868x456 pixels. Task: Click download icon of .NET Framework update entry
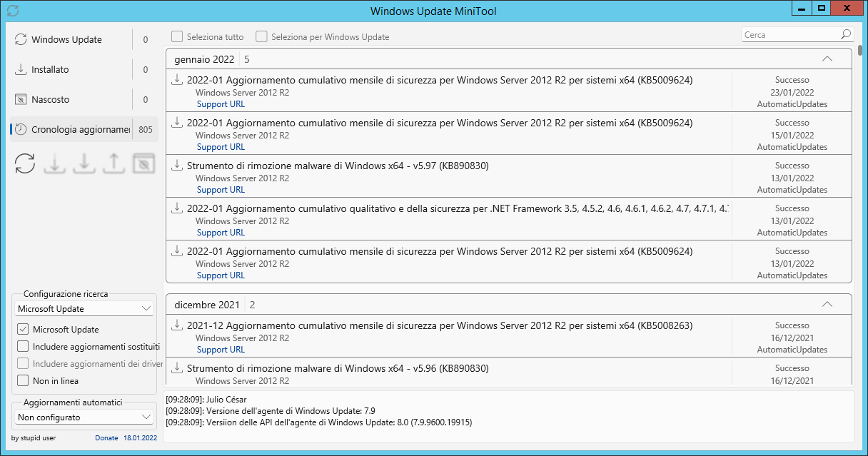177,208
